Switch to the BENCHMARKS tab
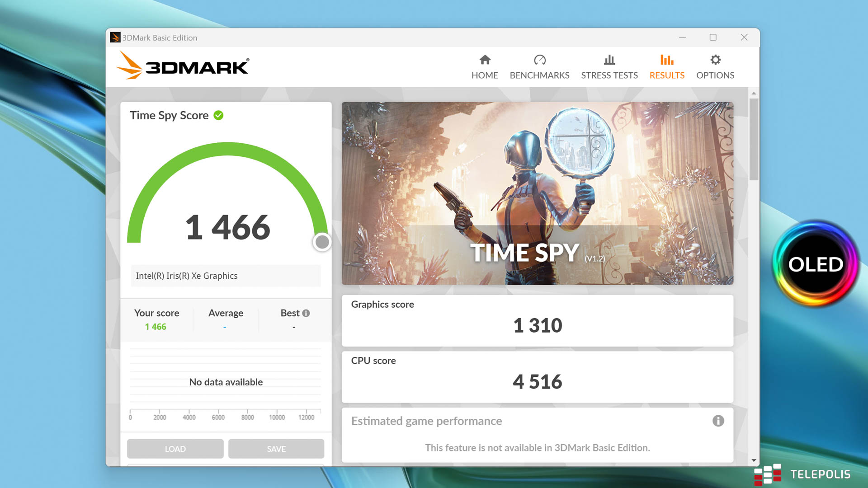The height and width of the screenshot is (488, 868). point(539,75)
